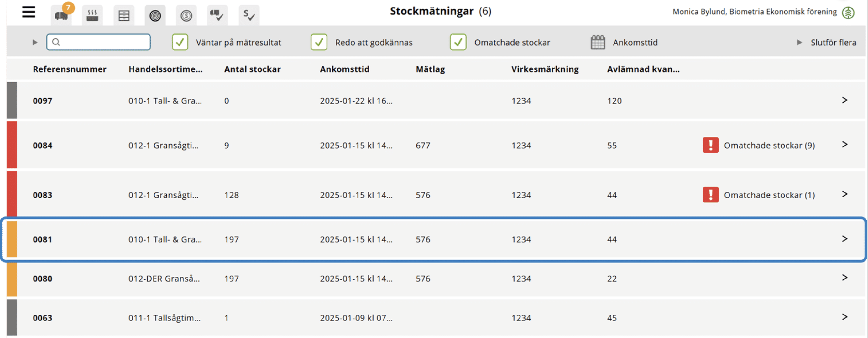Uncheck Väntar på mätresultat filter
This screenshot has height=338, width=868.
pyautogui.click(x=180, y=43)
